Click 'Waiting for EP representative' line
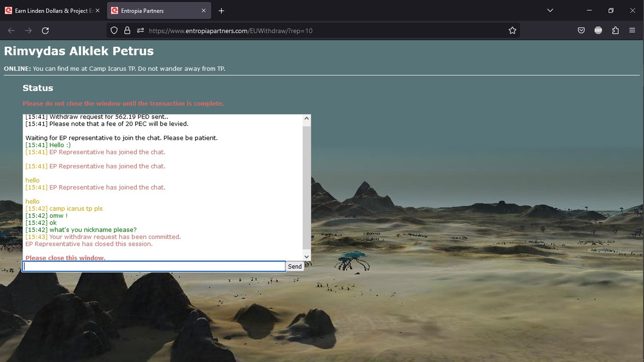Viewport: 644px width, 362px height. tap(122, 138)
